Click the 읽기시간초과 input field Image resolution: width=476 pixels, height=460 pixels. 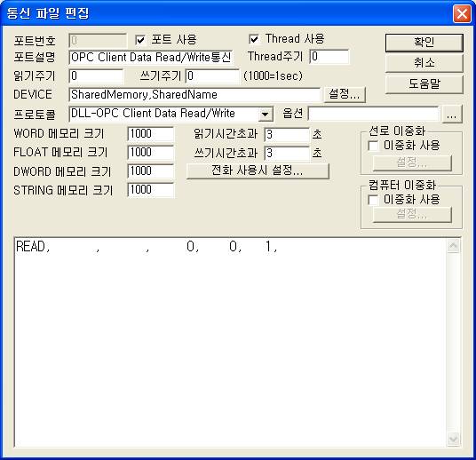(287, 134)
